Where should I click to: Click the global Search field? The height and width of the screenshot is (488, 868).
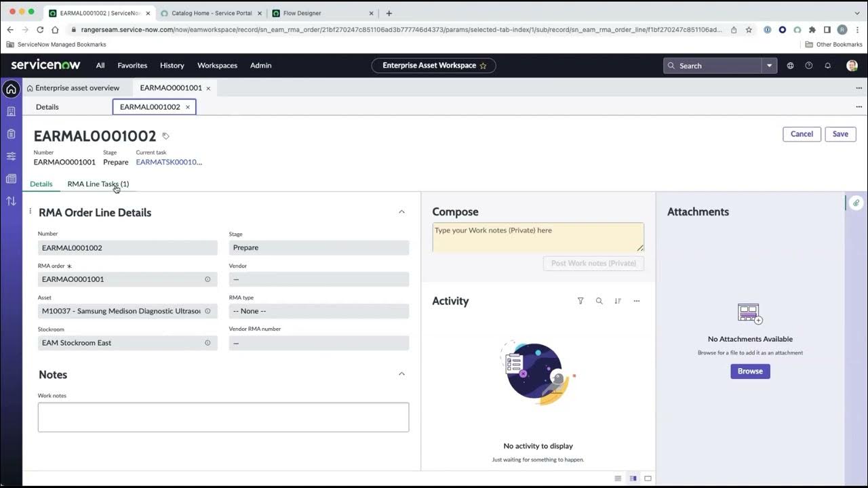tap(713, 66)
